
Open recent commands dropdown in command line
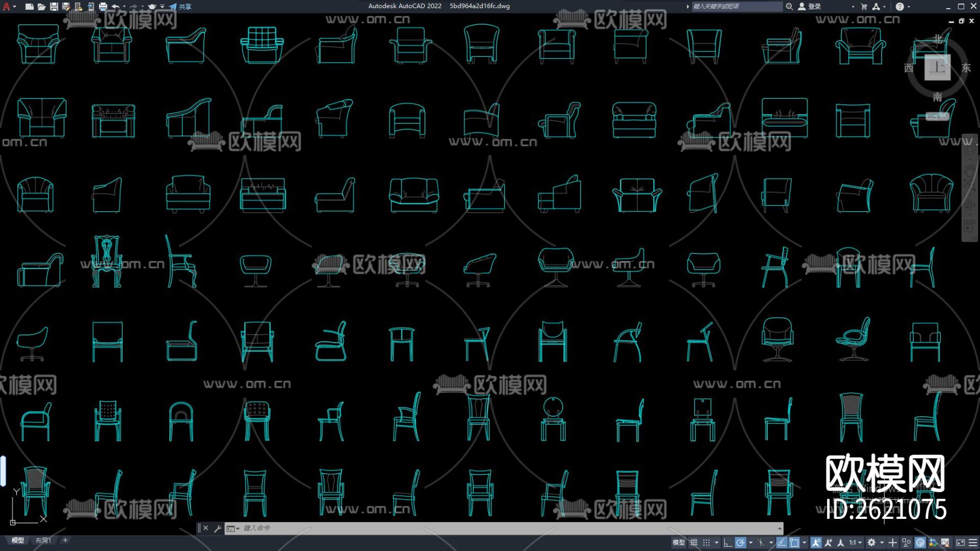233,528
